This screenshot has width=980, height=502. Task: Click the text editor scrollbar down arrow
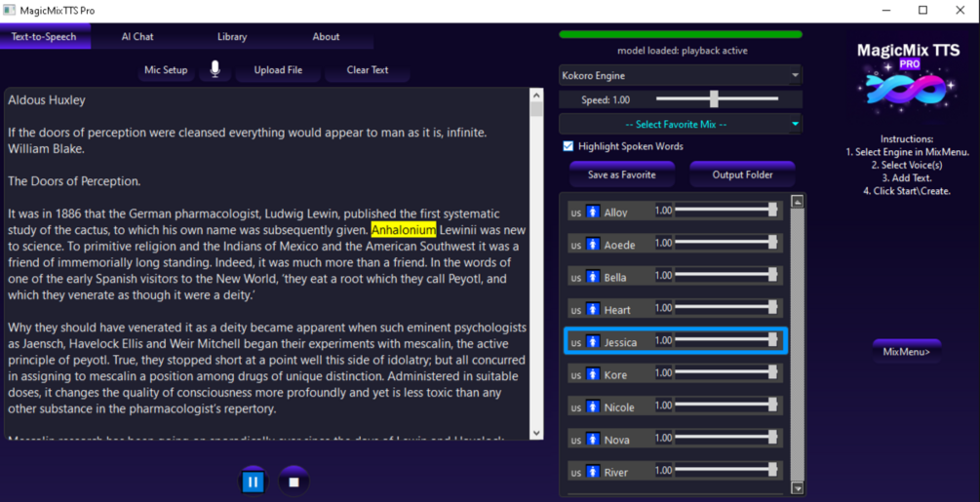click(x=536, y=433)
